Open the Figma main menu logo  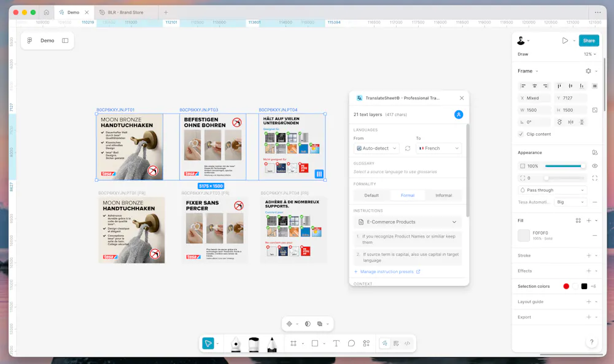(x=29, y=41)
